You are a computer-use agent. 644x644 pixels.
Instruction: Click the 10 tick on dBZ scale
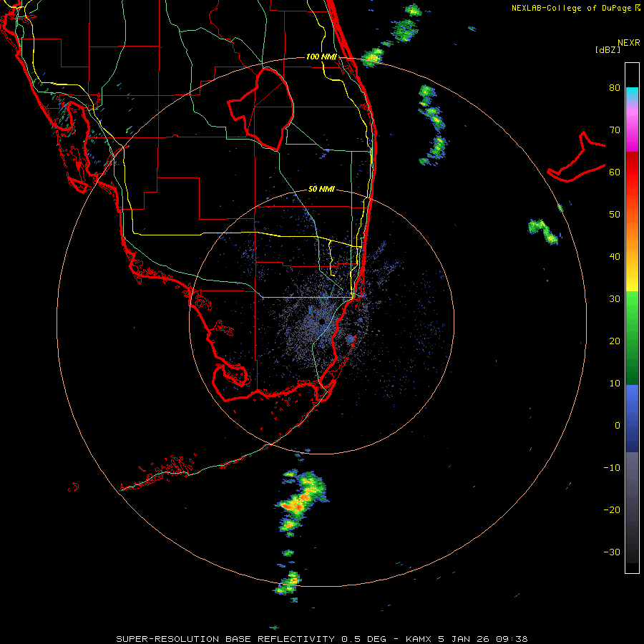[x=615, y=384]
